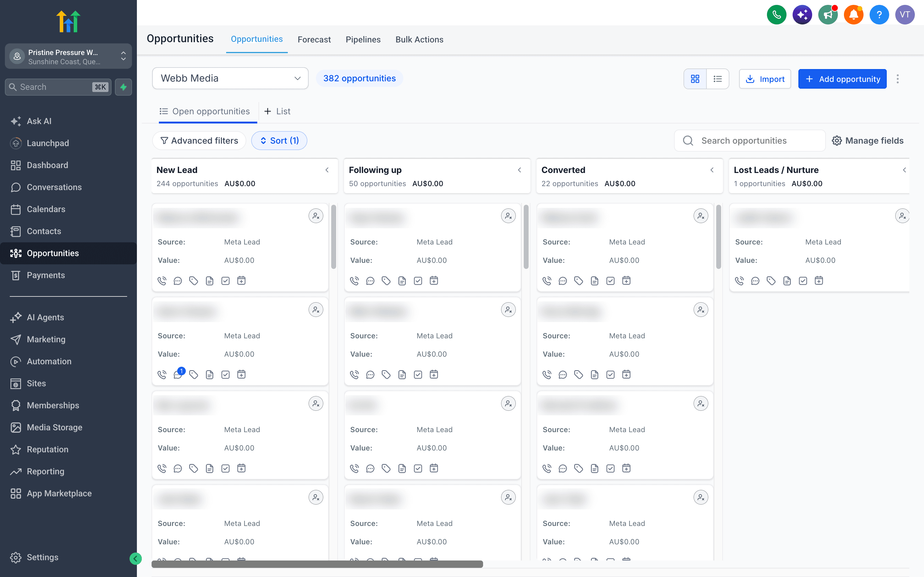This screenshot has width=924, height=577.
Task: Add a new List view
Action: pyautogui.click(x=277, y=111)
